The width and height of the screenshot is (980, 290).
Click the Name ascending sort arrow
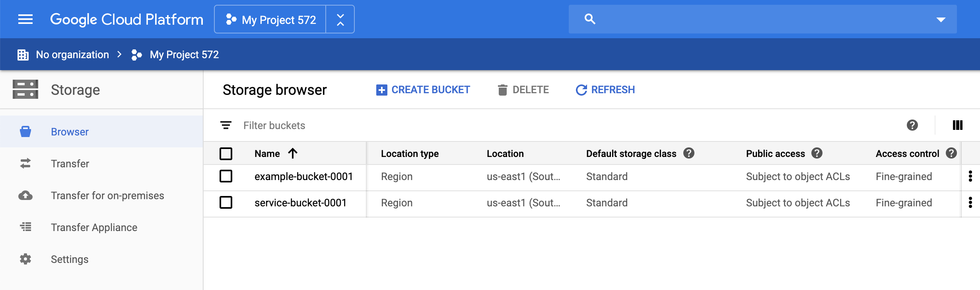point(293,153)
